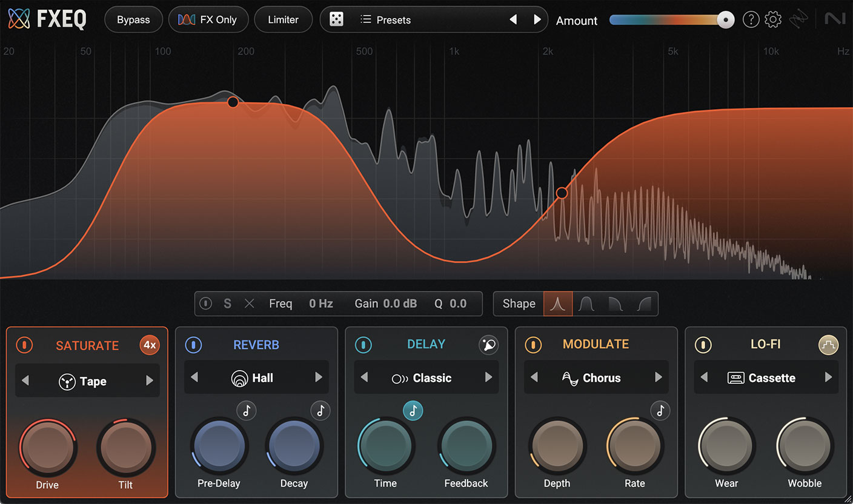The width and height of the screenshot is (853, 504).
Task: Click the Tape mode icon
Action: click(67, 381)
